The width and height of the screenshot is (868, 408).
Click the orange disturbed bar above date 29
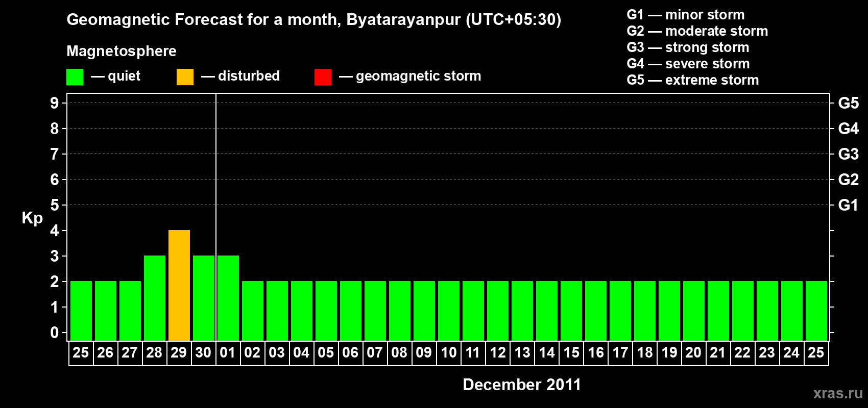point(179,285)
